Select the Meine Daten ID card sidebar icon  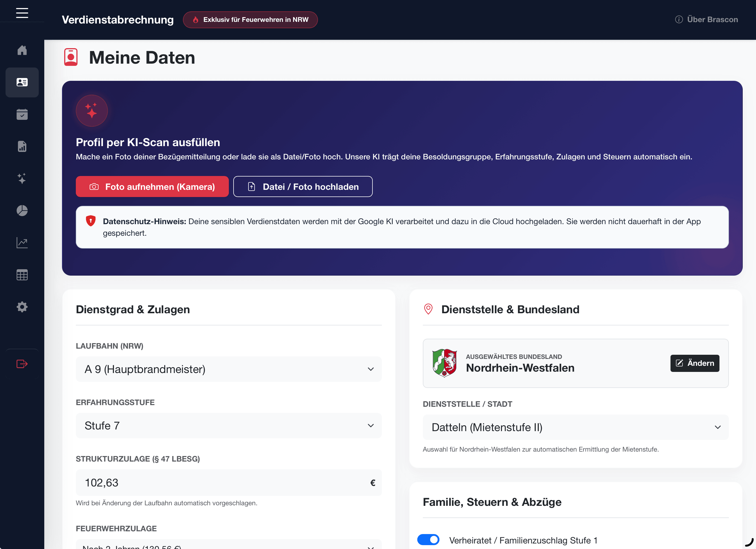[x=22, y=82]
